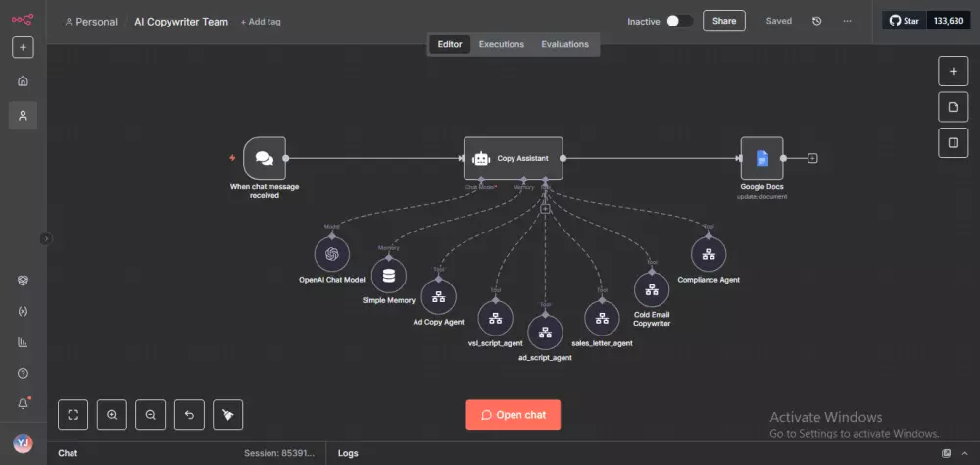The width and height of the screenshot is (980, 465).
Task: Reset canvas zoom
Action: point(189,414)
